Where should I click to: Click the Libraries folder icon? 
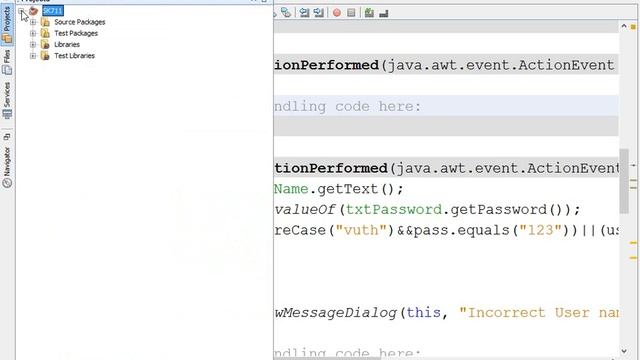coord(45,44)
